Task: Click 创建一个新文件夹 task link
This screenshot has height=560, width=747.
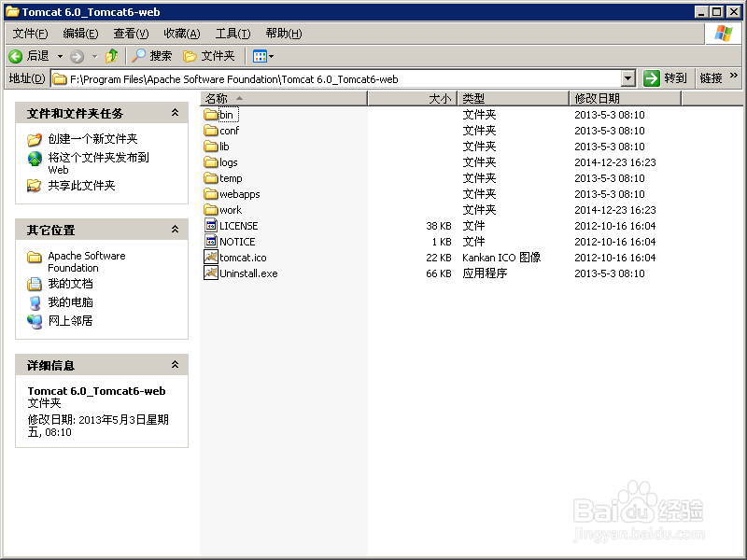Action: pyautogui.click(x=92, y=138)
